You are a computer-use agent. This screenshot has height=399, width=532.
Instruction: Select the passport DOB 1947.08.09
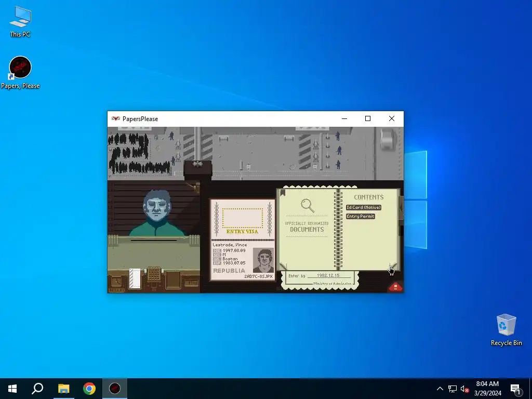[x=234, y=250]
